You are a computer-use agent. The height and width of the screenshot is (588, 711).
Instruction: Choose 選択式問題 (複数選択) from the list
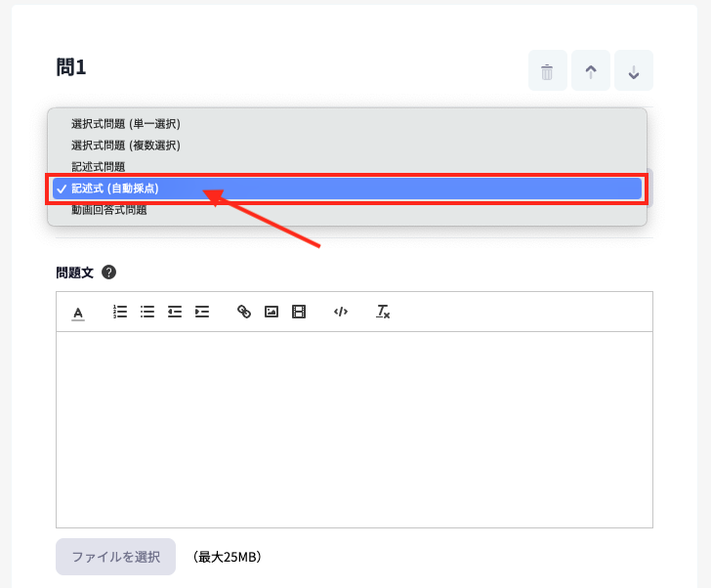[347, 146]
